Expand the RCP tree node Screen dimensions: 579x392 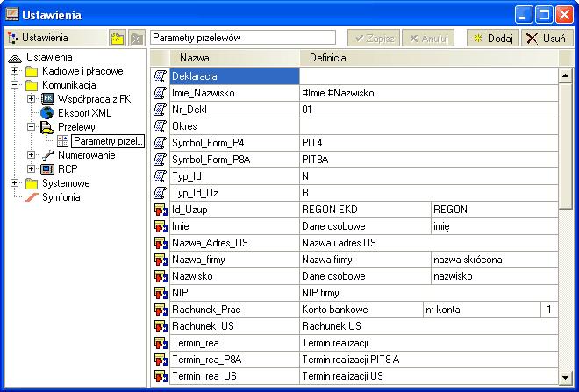(31, 169)
